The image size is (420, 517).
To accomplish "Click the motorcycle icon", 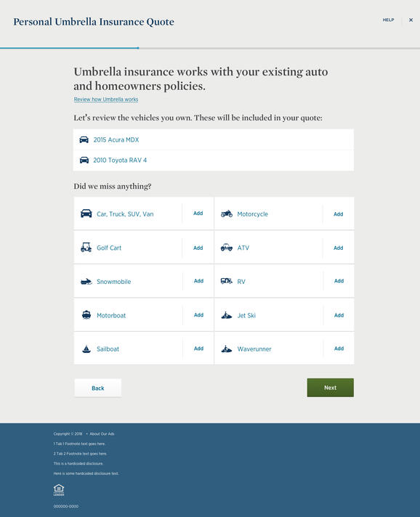I will pyautogui.click(x=226, y=213).
